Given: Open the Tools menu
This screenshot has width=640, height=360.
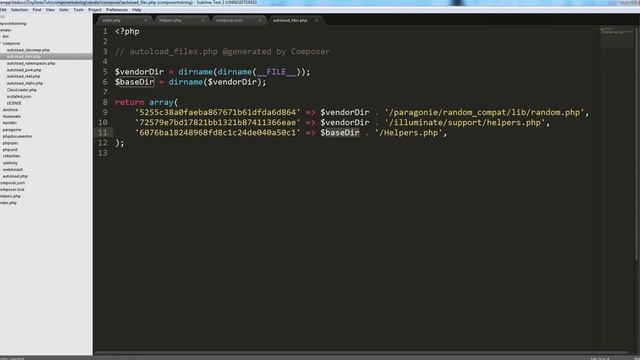Looking at the screenshot, I should [x=78, y=9].
